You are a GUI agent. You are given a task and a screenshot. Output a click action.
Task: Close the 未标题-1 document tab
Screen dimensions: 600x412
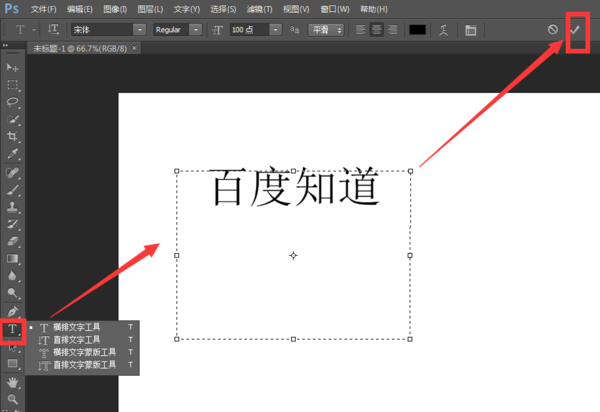[x=134, y=48]
